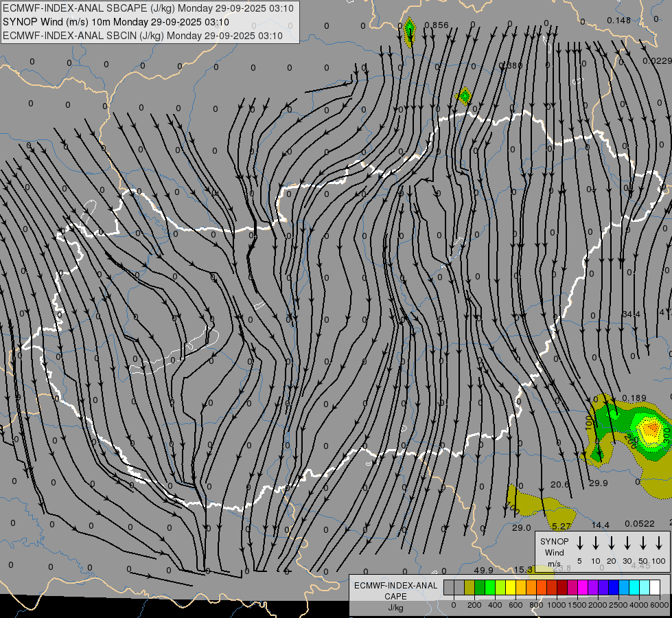Click the wind arrow above the 20 label
This screenshot has height=618, width=672.
(x=612, y=543)
